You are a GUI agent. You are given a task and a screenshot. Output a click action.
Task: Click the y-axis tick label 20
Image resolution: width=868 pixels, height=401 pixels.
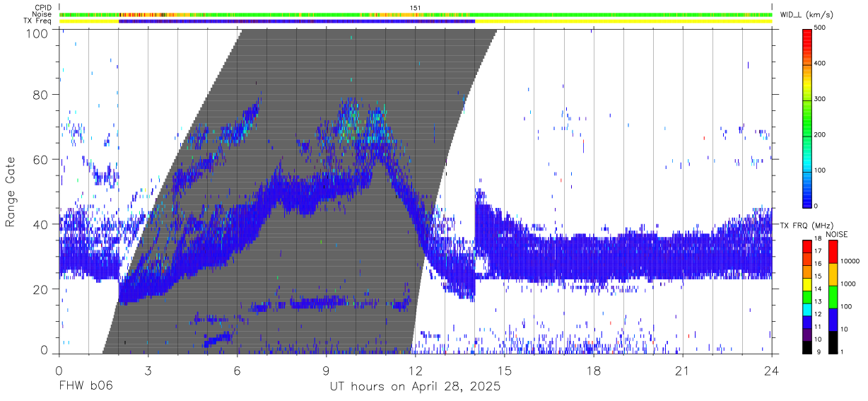[x=42, y=289]
